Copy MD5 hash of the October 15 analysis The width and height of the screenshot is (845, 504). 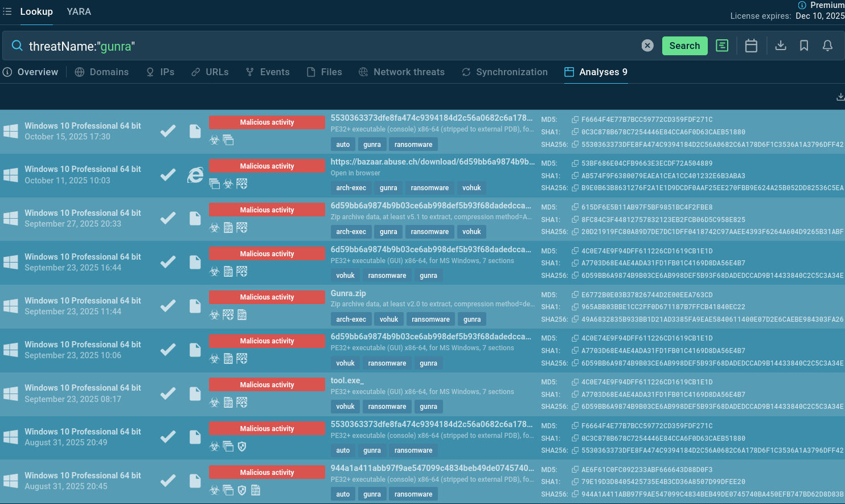pyautogui.click(x=575, y=120)
